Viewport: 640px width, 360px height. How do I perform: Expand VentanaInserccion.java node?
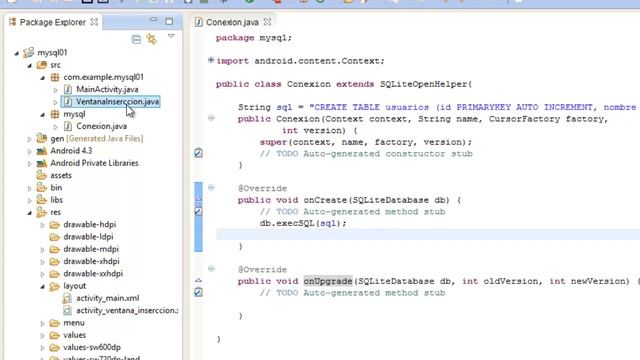tap(56, 102)
